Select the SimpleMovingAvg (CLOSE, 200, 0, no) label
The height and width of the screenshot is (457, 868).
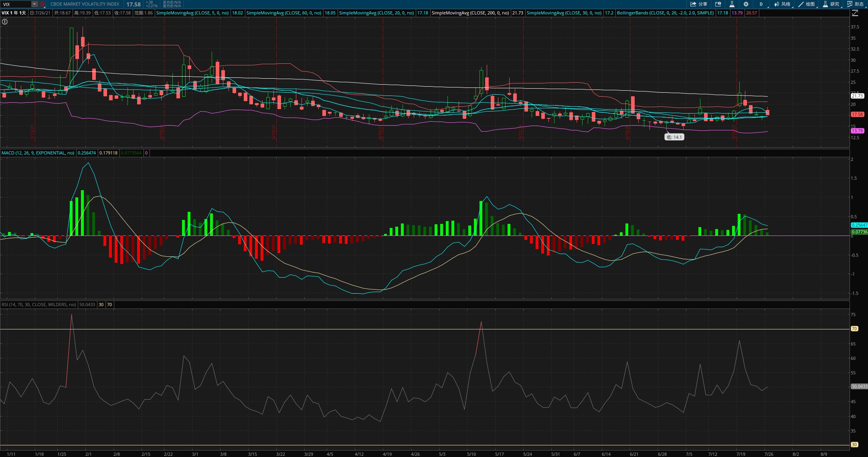coord(470,13)
